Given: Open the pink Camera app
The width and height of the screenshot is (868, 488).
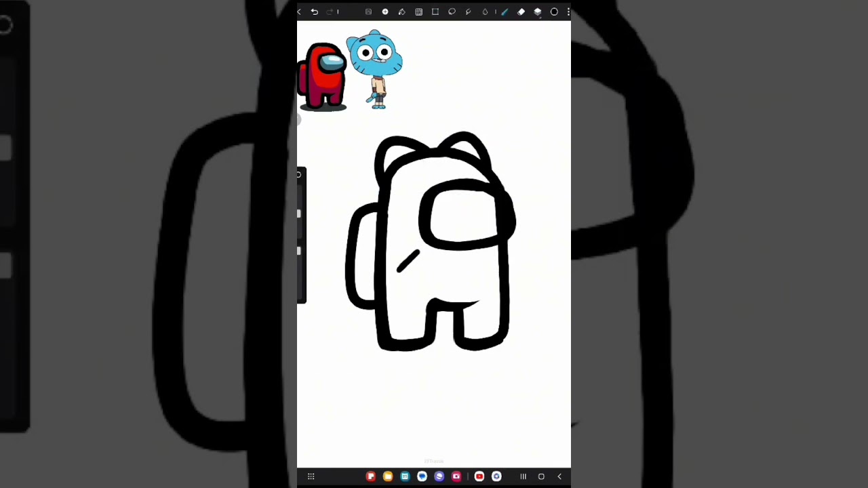Looking at the screenshot, I should pyautogui.click(x=456, y=476).
